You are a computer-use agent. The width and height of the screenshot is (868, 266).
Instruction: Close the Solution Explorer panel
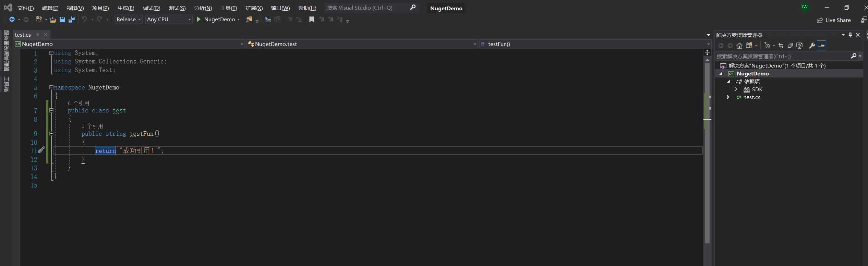coord(858,35)
